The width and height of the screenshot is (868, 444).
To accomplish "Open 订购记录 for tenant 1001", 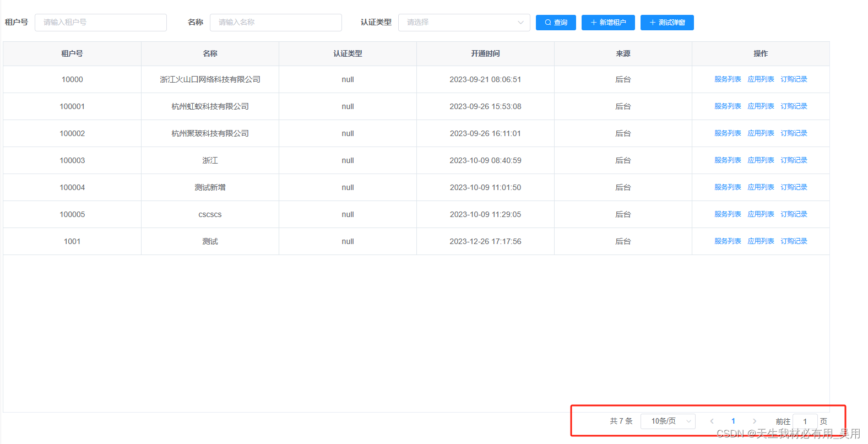I will pos(794,241).
